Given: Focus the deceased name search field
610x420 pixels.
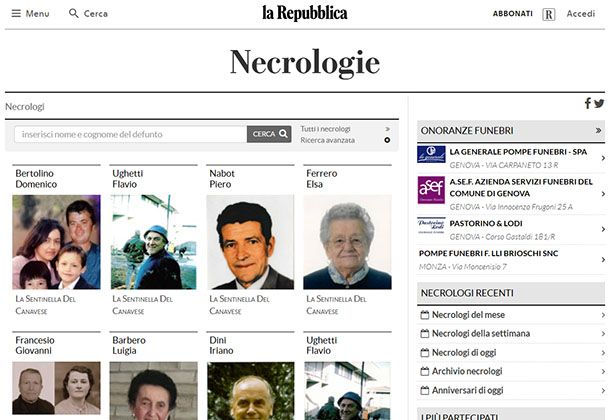Looking at the screenshot, I should [130, 134].
